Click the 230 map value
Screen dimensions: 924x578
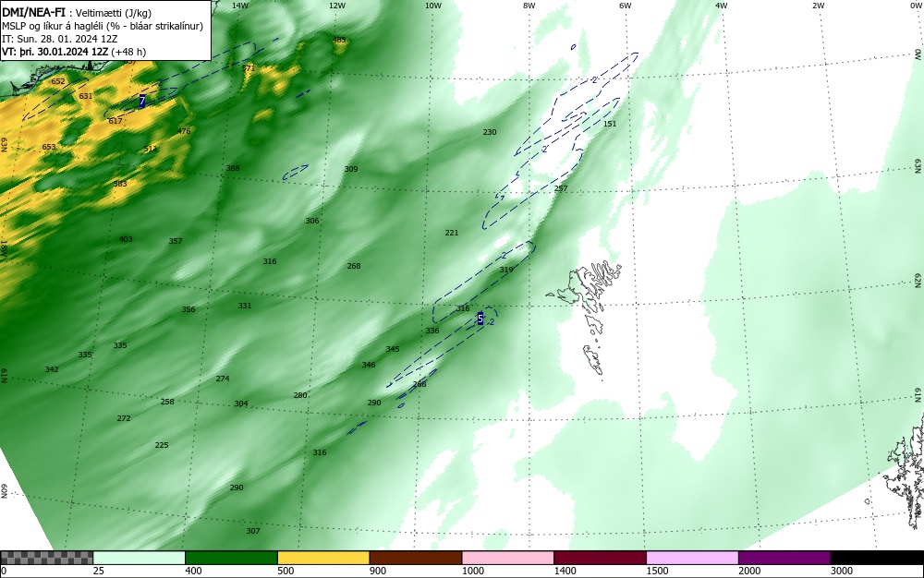[x=490, y=132]
